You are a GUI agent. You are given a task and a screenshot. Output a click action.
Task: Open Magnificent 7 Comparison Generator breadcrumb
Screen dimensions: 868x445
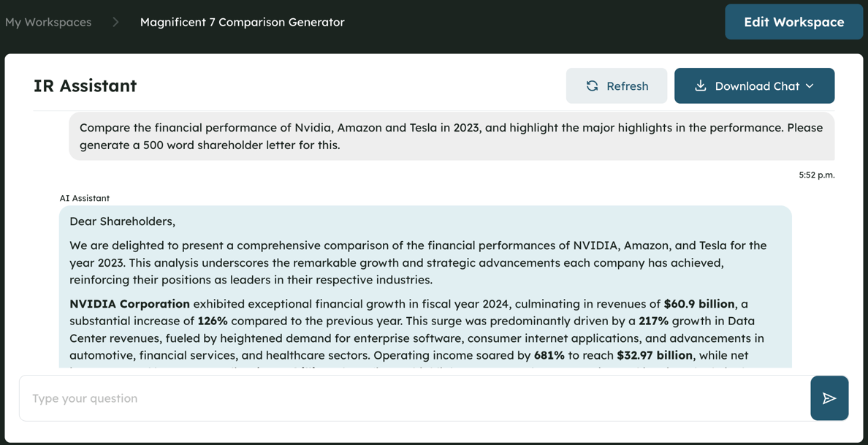pos(242,22)
